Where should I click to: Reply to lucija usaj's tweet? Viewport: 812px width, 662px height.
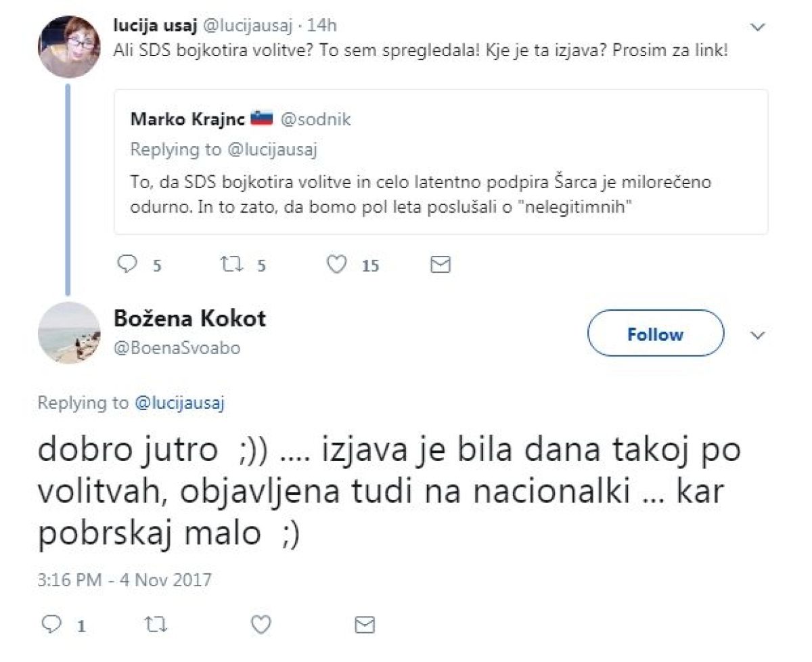point(127,264)
